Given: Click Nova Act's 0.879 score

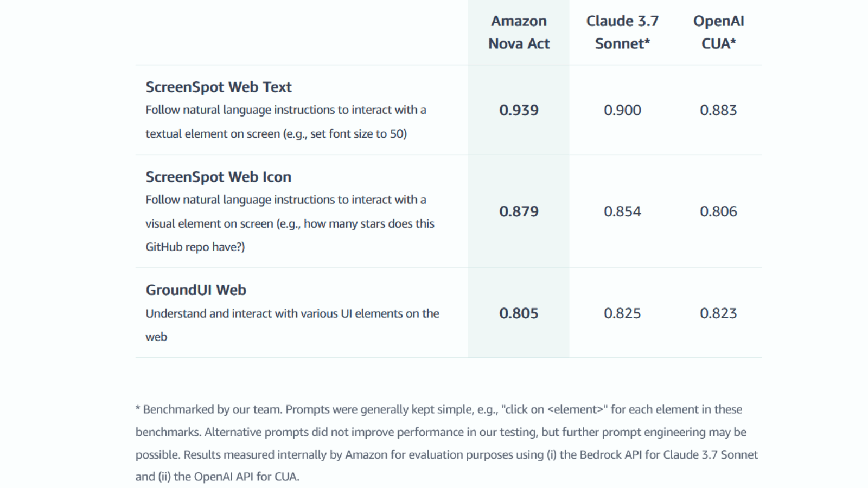Looking at the screenshot, I should (x=519, y=211).
